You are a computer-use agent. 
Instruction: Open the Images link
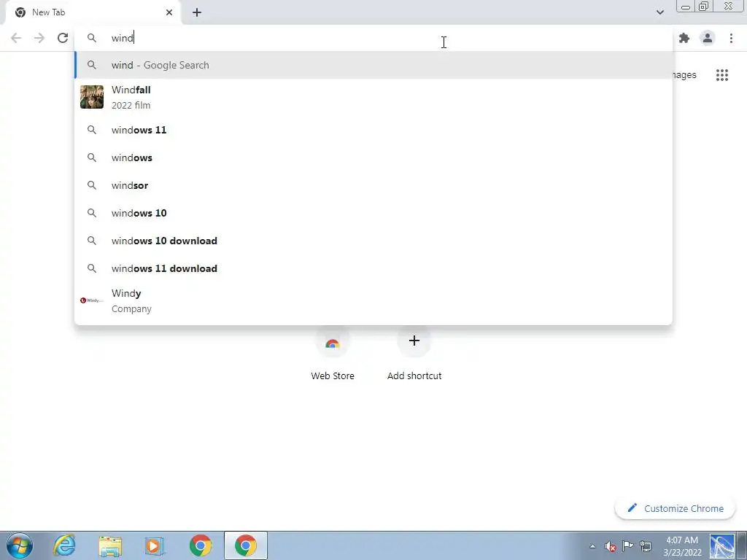684,75
